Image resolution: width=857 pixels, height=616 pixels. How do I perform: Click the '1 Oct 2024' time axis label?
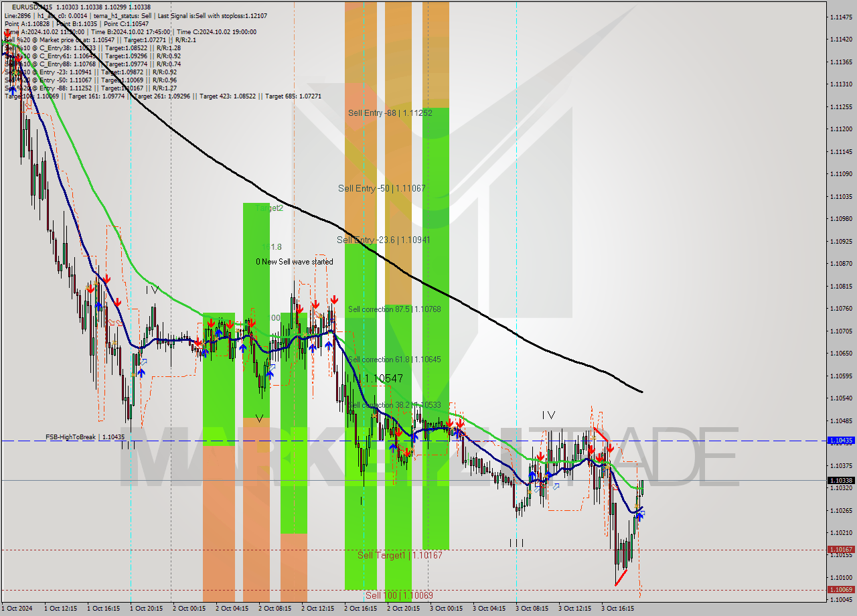pyautogui.click(x=17, y=609)
